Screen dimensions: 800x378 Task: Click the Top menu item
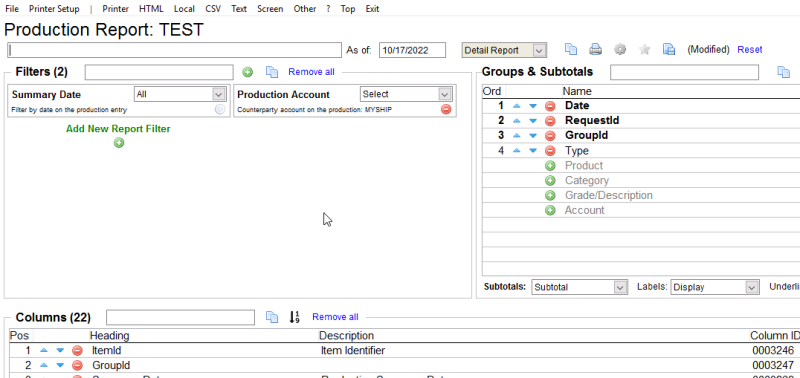(x=347, y=9)
